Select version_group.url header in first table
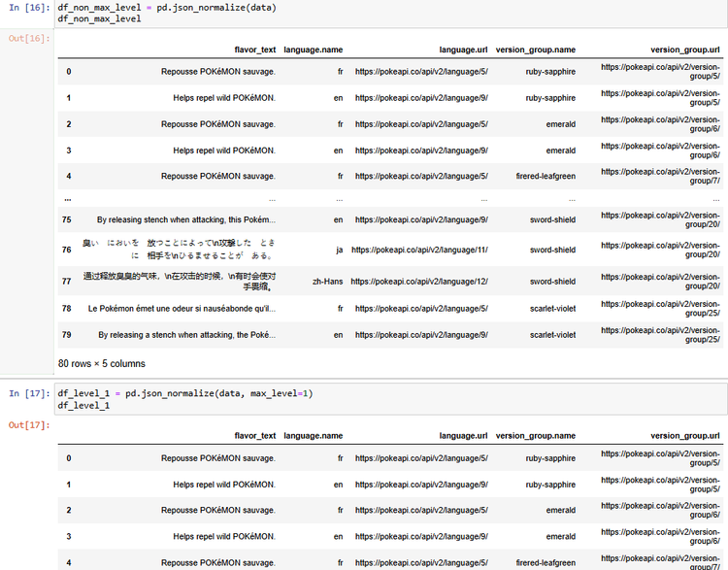The image size is (728, 570). coord(685,50)
